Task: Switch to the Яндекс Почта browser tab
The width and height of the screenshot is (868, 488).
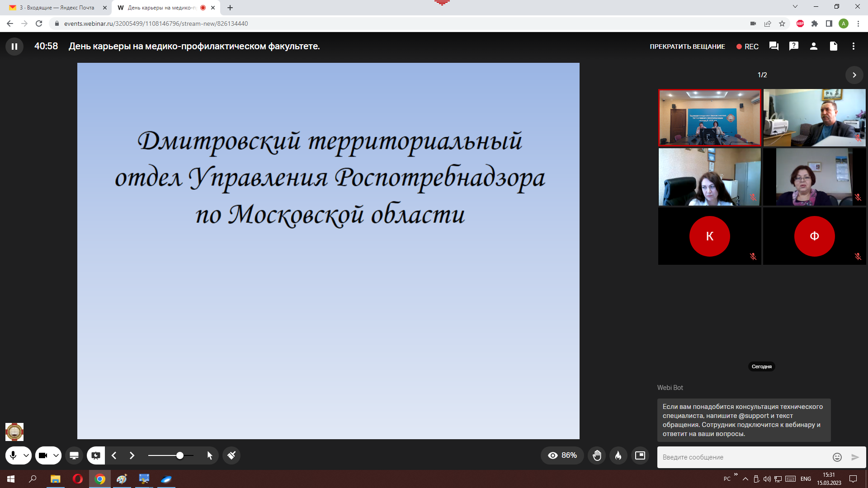Action: tap(56, 8)
